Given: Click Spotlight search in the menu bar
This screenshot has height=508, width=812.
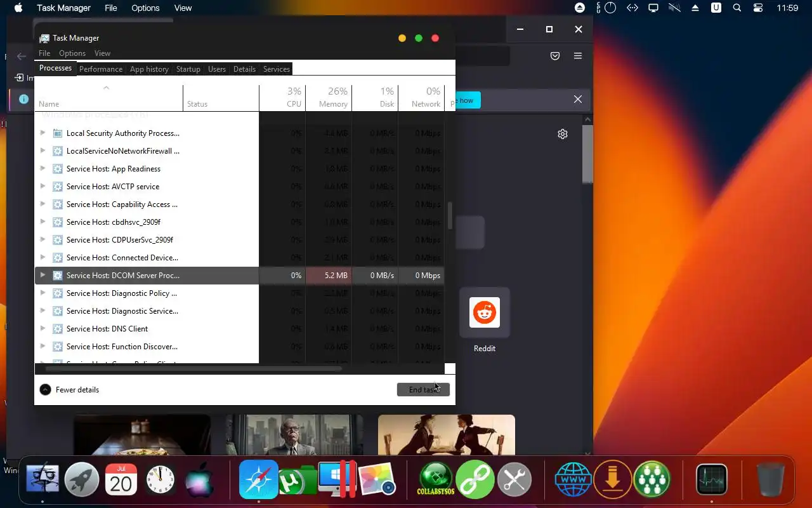Looking at the screenshot, I should (x=737, y=8).
